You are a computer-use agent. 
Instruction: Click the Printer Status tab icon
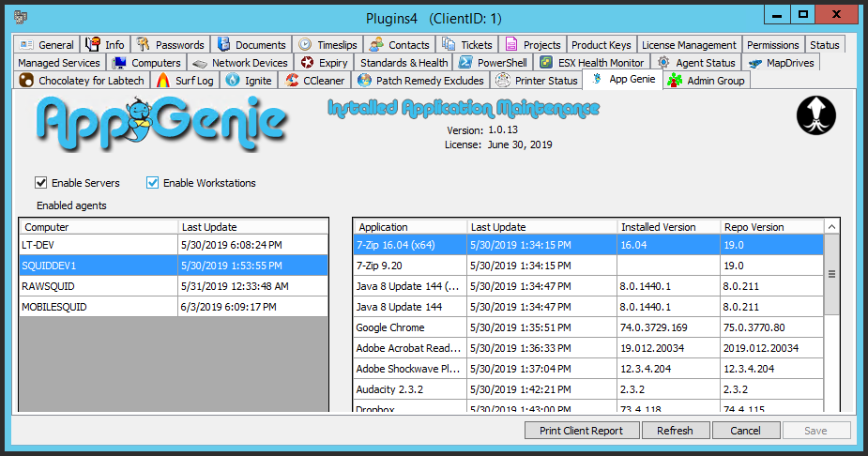tap(503, 81)
